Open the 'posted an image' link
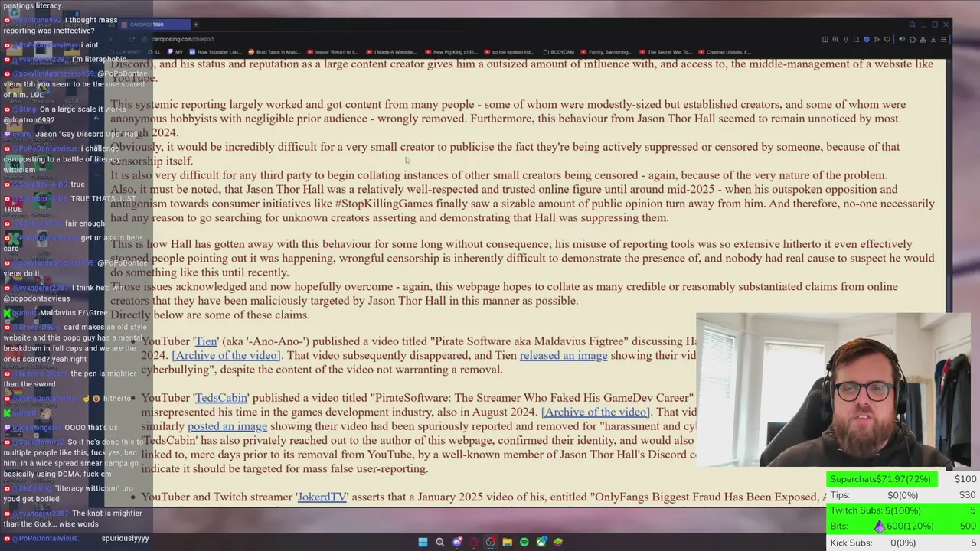980x551 pixels. 227,426
